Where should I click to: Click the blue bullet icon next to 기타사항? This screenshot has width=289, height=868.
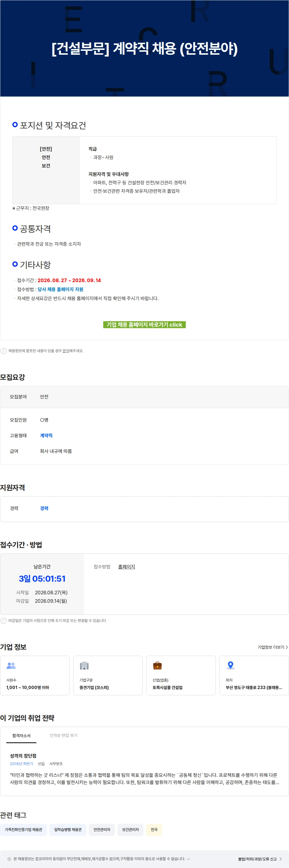15,264
